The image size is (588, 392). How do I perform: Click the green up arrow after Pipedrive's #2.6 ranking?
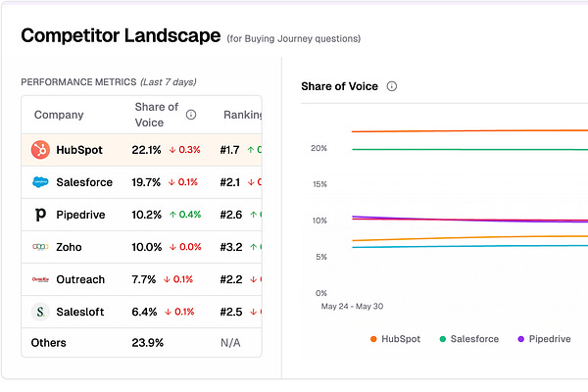click(254, 215)
